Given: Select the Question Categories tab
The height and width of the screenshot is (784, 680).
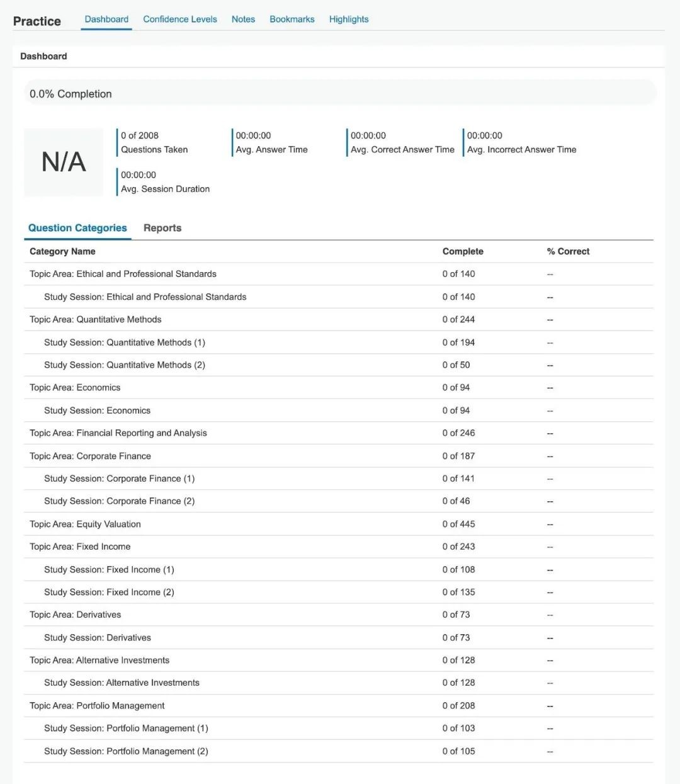Looking at the screenshot, I should click(x=77, y=228).
